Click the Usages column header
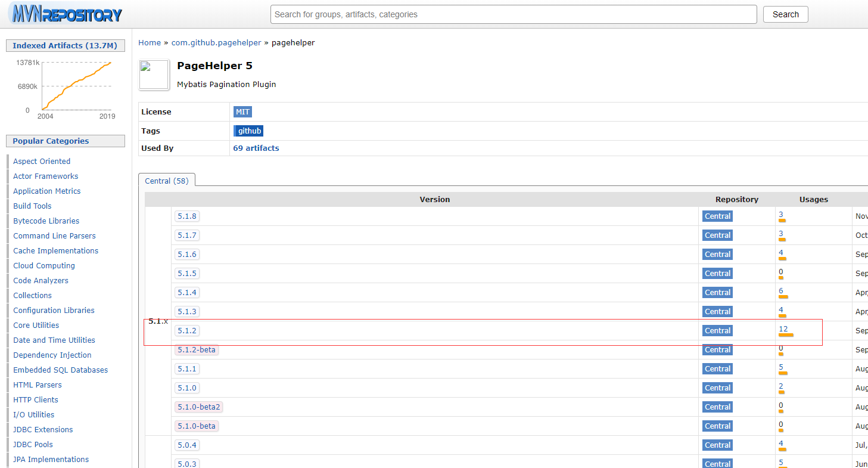The height and width of the screenshot is (468, 868). pyautogui.click(x=814, y=199)
